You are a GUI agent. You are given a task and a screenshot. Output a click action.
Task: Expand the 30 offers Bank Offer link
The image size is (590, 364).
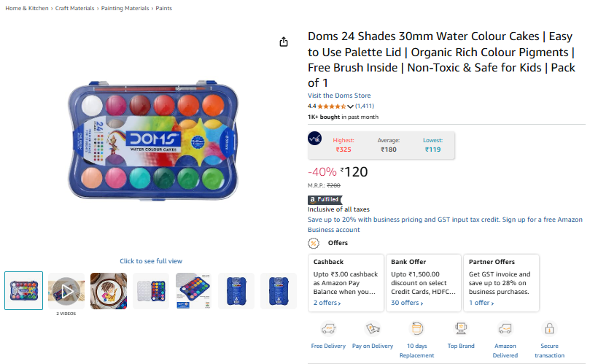pos(407,303)
